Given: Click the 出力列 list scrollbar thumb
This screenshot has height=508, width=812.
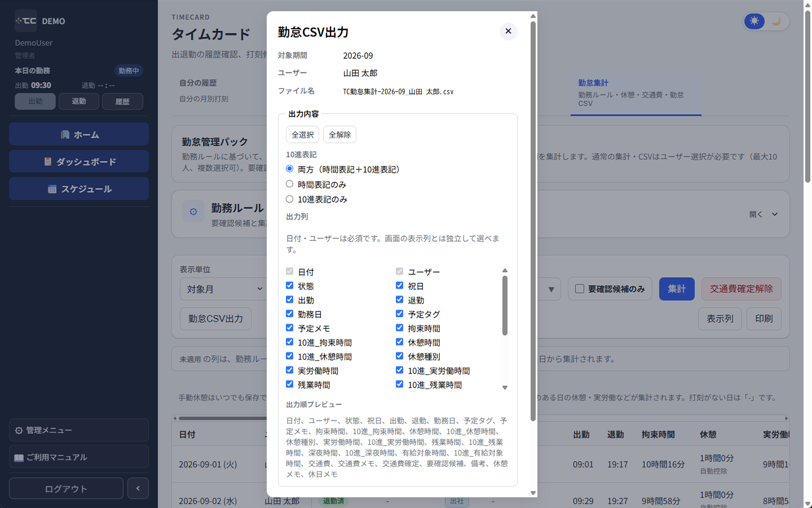Looking at the screenshot, I should click(505, 305).
